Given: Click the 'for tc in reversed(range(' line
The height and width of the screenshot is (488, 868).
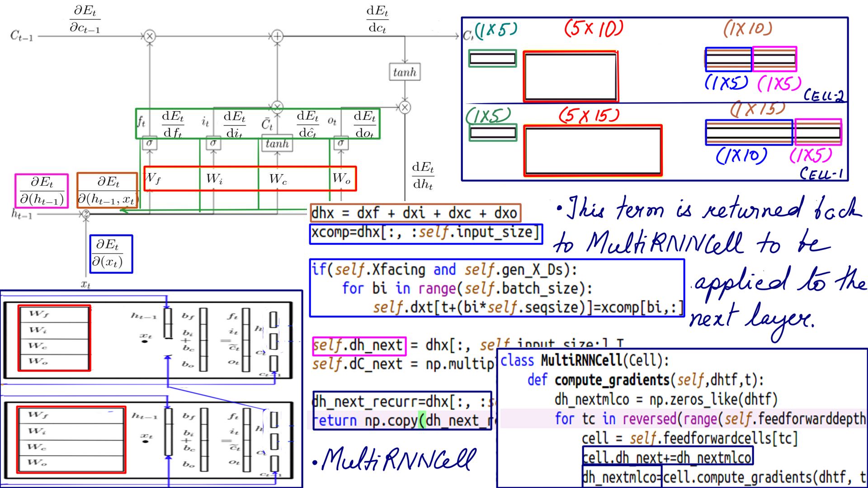Looking at the screenshot, I should tap(710, 419).
